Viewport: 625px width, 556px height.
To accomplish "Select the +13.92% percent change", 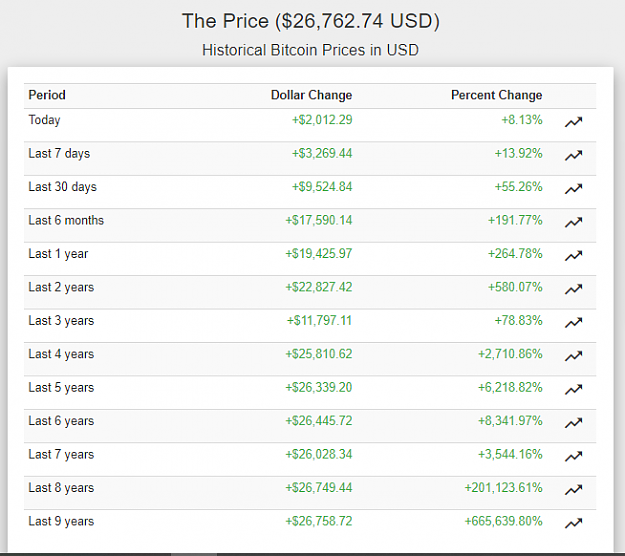I will (519, 153).
